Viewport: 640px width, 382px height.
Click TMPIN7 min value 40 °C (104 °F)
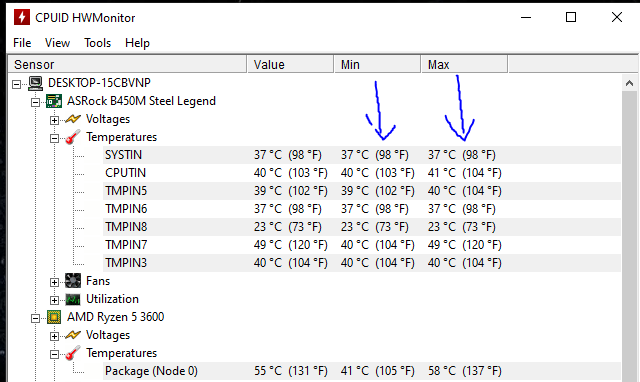click(378, 245)
